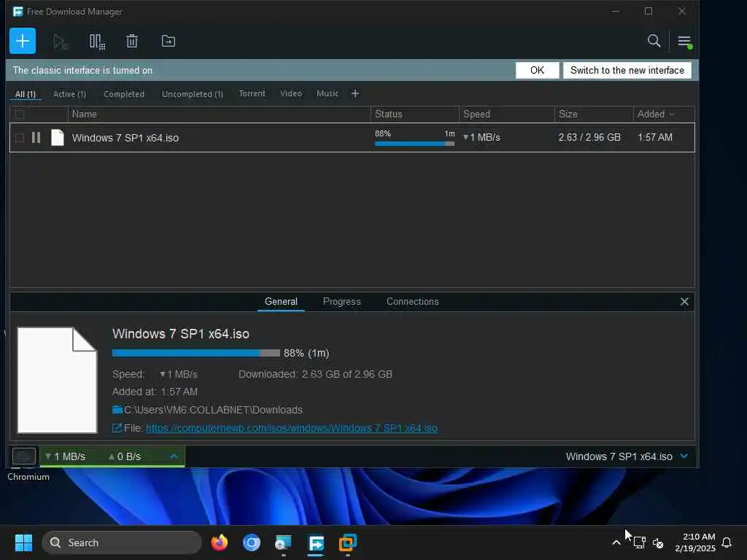Open Chromium from the taskbar
Screen dimensions: 747x560
pos(252,542)
